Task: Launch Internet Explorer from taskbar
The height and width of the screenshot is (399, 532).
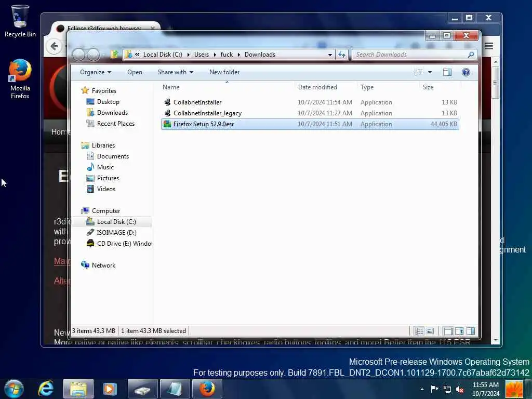Action: click(46, 389)
